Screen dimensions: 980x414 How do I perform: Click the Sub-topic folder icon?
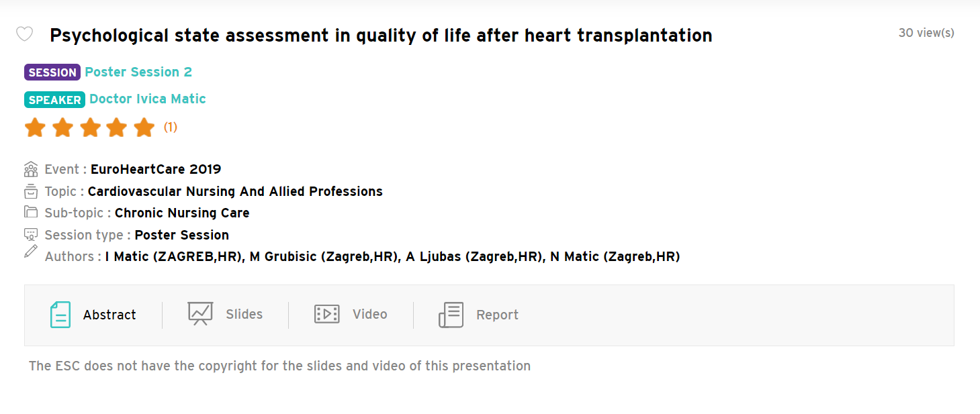[x=31, y=212]
